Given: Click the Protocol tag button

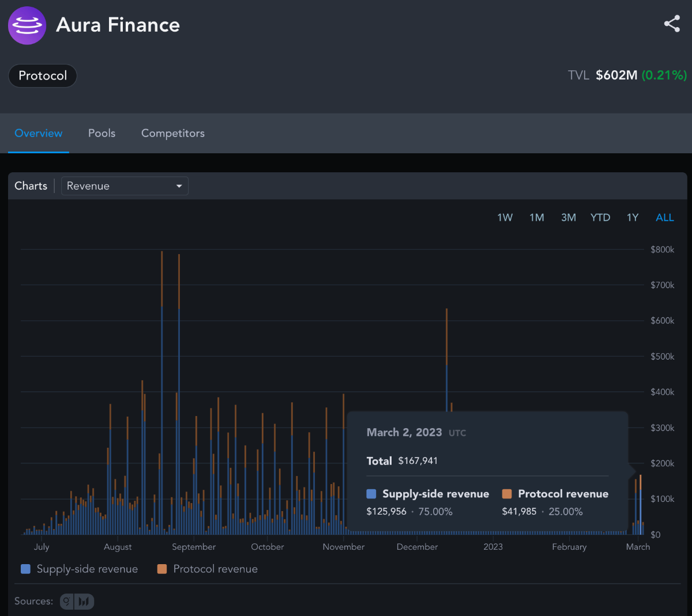Looking at the screenshot, I should [x=43, y=75].
